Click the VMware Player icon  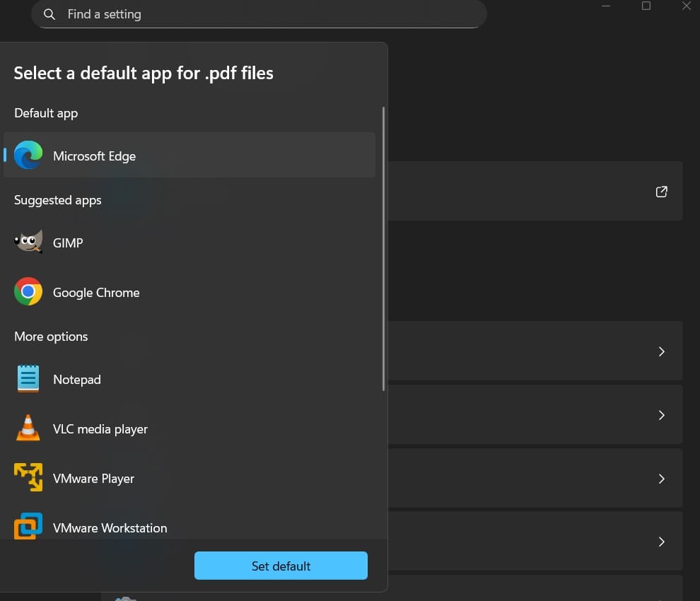28,478
